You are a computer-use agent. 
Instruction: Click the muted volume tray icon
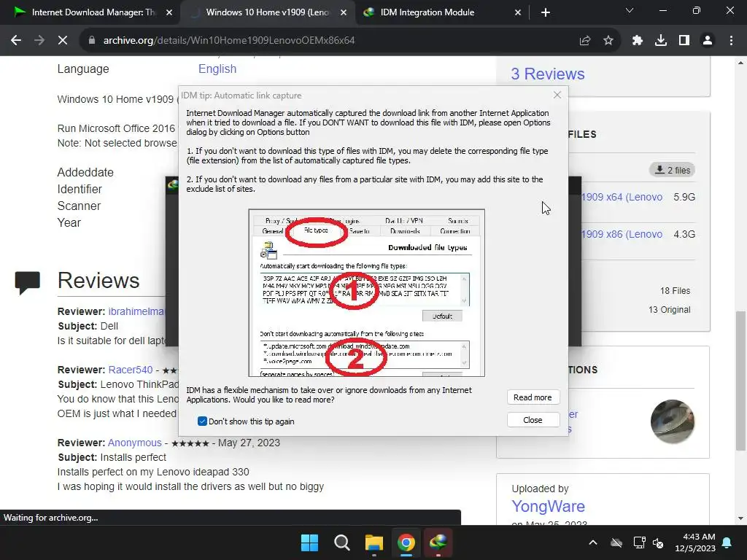tap(659, 542)
